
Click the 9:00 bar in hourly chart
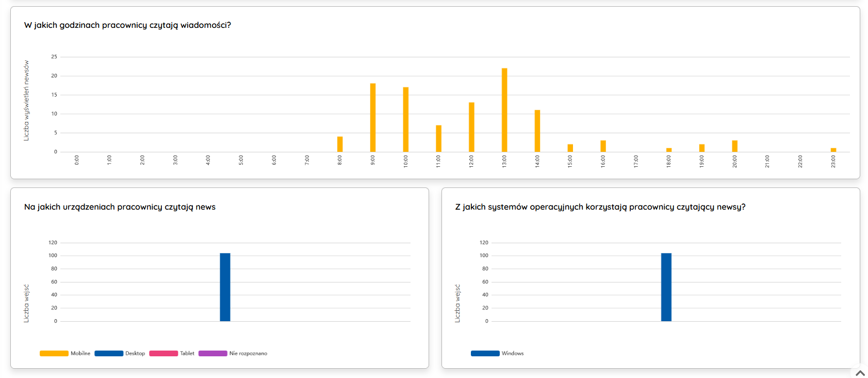click(373, 118)
